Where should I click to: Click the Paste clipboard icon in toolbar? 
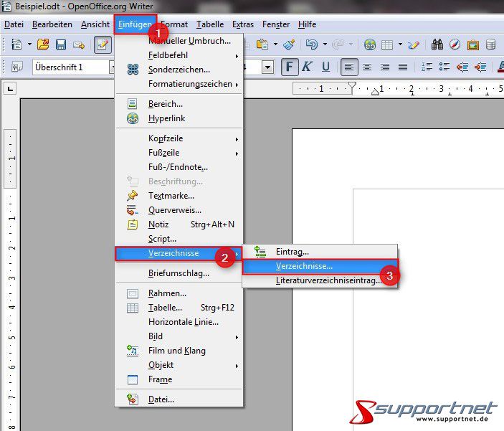pos(262,44)
